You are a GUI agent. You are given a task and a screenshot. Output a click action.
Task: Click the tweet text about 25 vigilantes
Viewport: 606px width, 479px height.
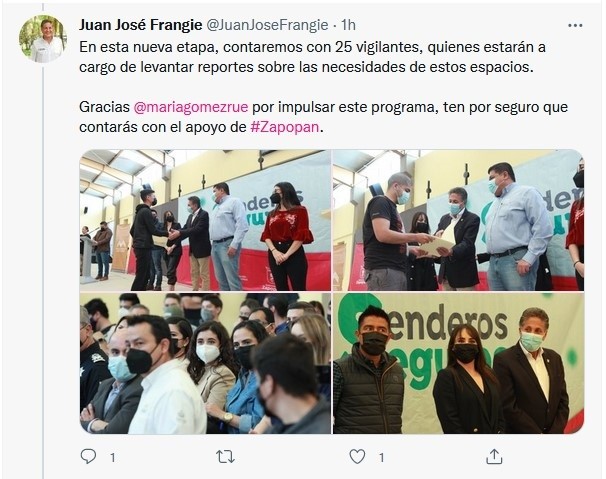312,57
